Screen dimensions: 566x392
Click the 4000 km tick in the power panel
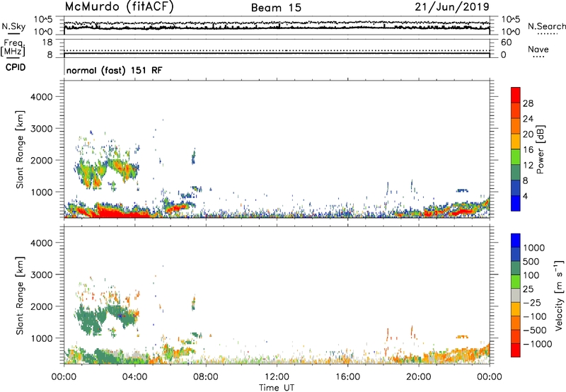coord(42,97)
